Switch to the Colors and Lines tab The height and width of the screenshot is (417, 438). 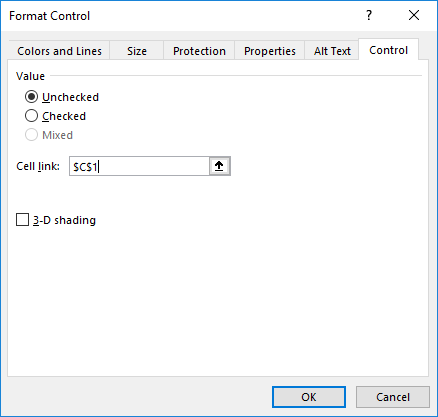[59, 51]
